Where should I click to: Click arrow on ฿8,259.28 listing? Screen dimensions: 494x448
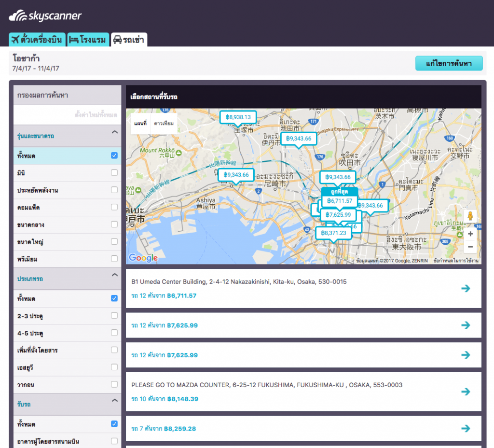pos(466,428)
